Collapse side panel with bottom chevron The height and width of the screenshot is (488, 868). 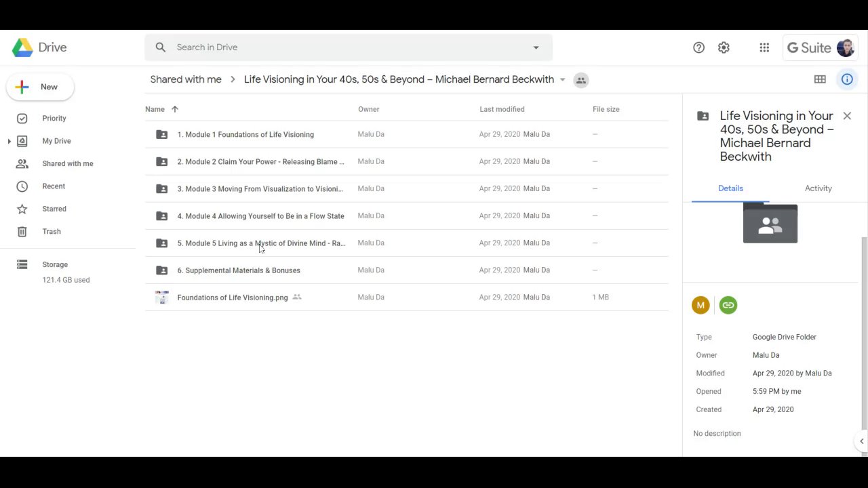861,441
